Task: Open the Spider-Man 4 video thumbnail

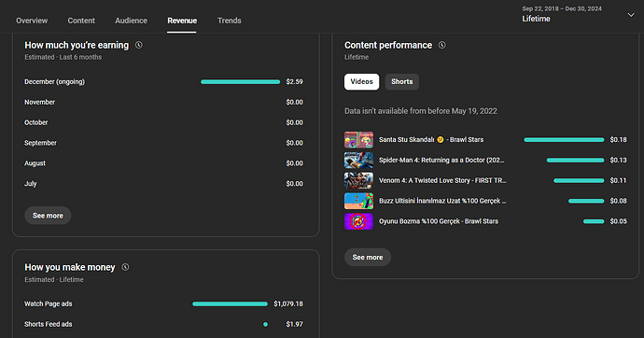Action: 358,161
